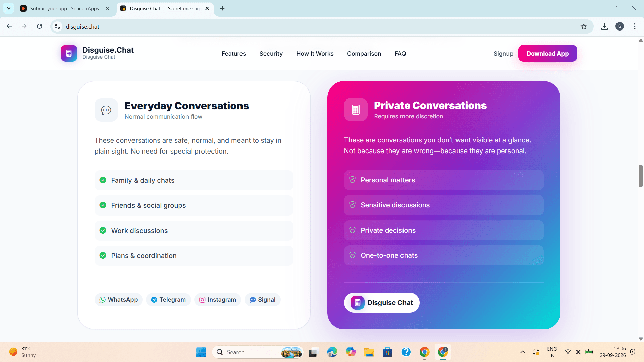Open the Chrome profile avatar G
Screen dimensions: 644x362
(x=620, y=26)
